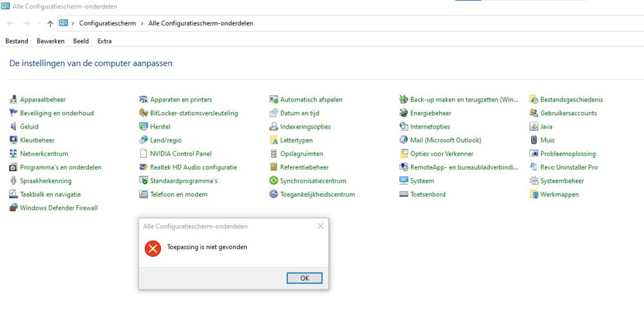Open the Apparaatbeheer icon
The height and width of the screenshot is (332, 644).
point(13,99)
